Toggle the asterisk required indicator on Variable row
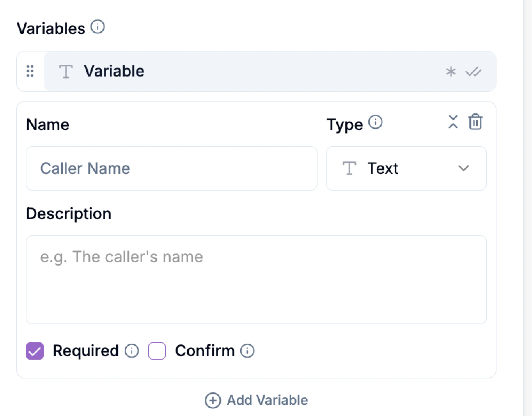Screen dimensions: 532x416 [451, 71]
